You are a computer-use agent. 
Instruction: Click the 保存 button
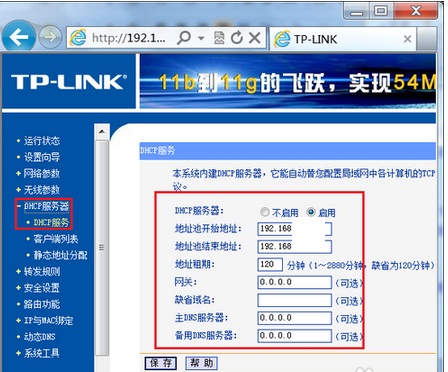[161, 363]
